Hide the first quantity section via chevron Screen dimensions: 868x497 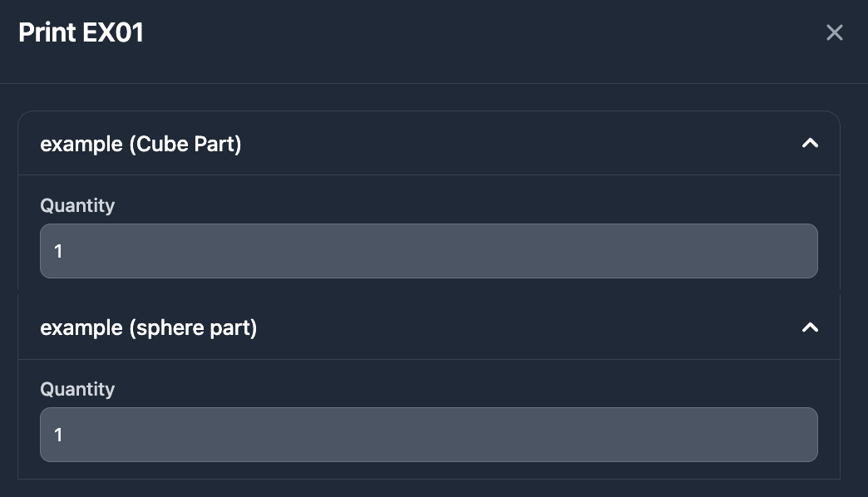point(810,144)
